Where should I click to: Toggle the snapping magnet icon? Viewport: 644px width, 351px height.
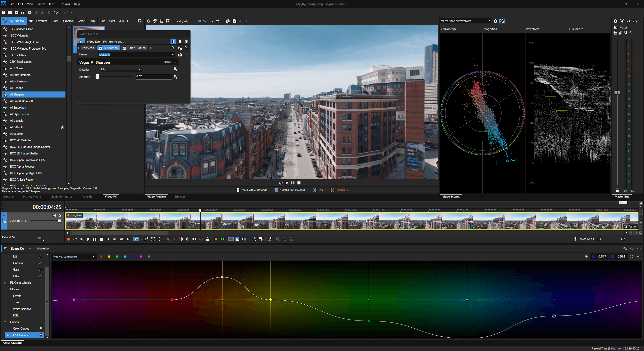(231, 239)
